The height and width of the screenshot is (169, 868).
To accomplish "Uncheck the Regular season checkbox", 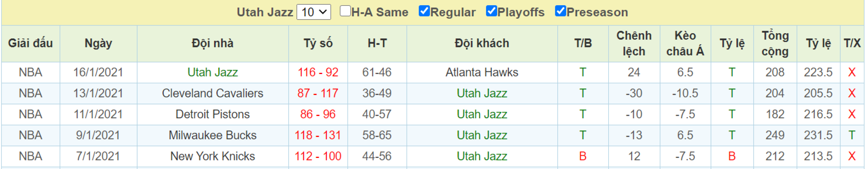I will [424, 11].
